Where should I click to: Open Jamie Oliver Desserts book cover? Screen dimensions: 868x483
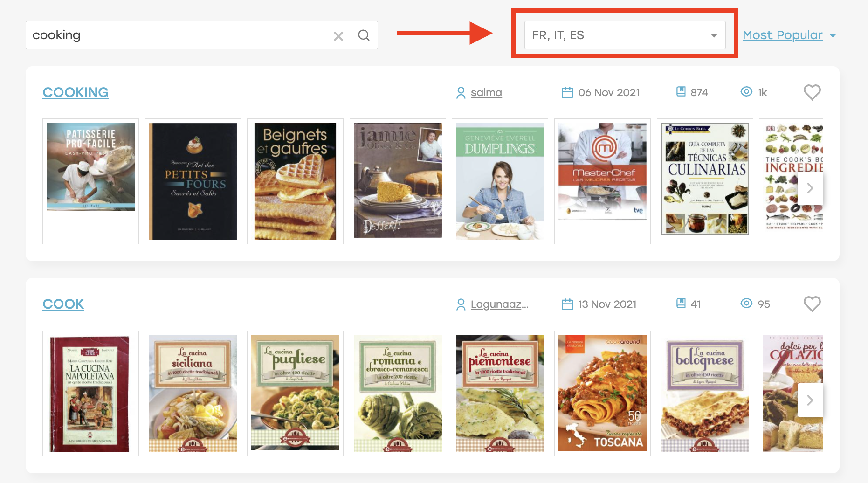[x=398, y=180]
